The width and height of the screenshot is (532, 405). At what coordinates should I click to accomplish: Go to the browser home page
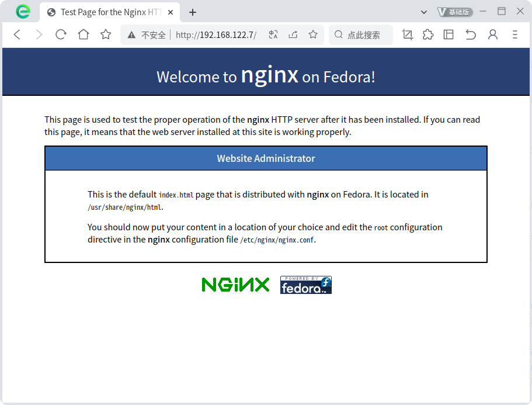[84, 35]
